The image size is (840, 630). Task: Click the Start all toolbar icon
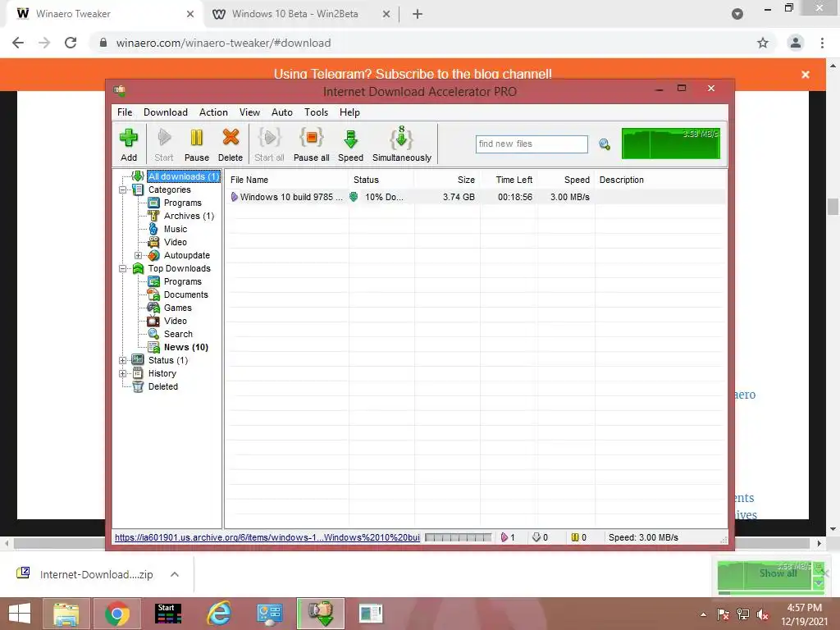click(269, 144)
